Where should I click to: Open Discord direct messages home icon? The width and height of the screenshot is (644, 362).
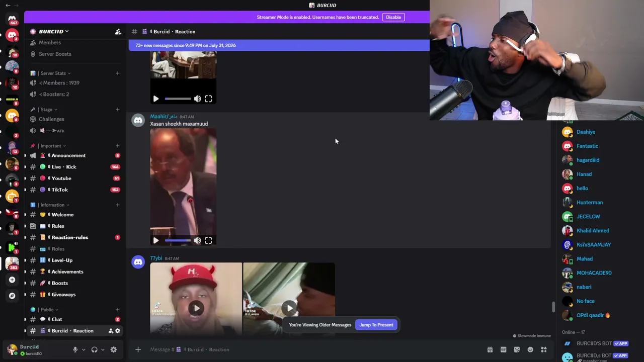[12, 19]
